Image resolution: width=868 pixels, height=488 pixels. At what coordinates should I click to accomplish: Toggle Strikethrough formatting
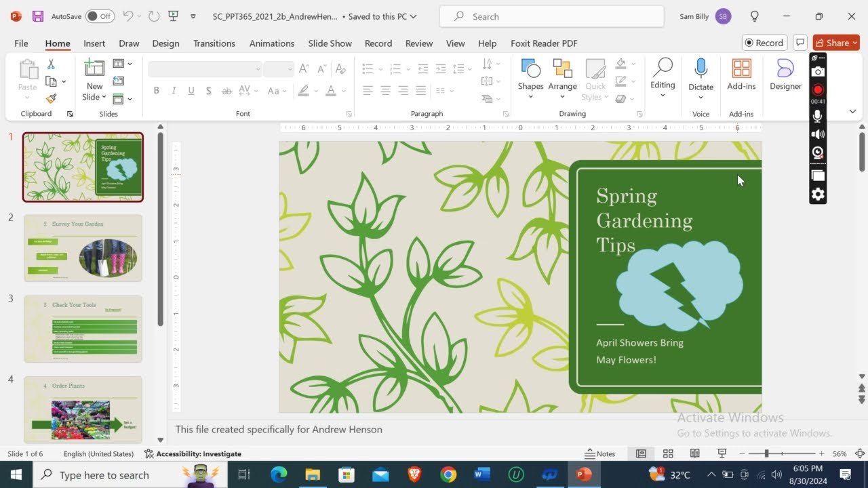point(226,91)
